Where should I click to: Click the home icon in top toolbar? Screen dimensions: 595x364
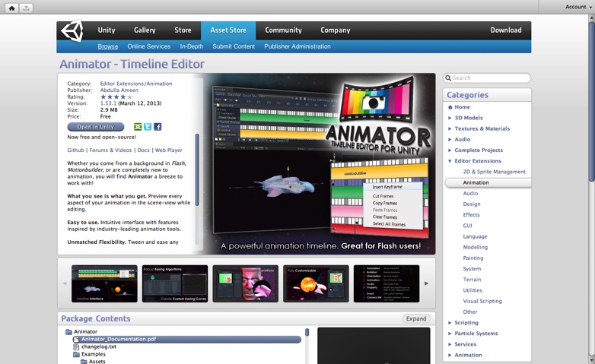pyautogui.click(x=12, y=8)
